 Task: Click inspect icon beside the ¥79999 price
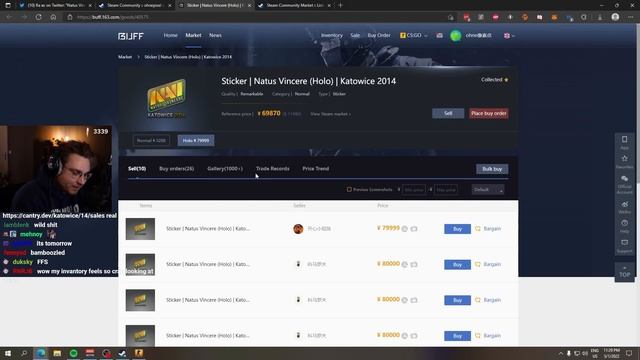click(404, 229)
